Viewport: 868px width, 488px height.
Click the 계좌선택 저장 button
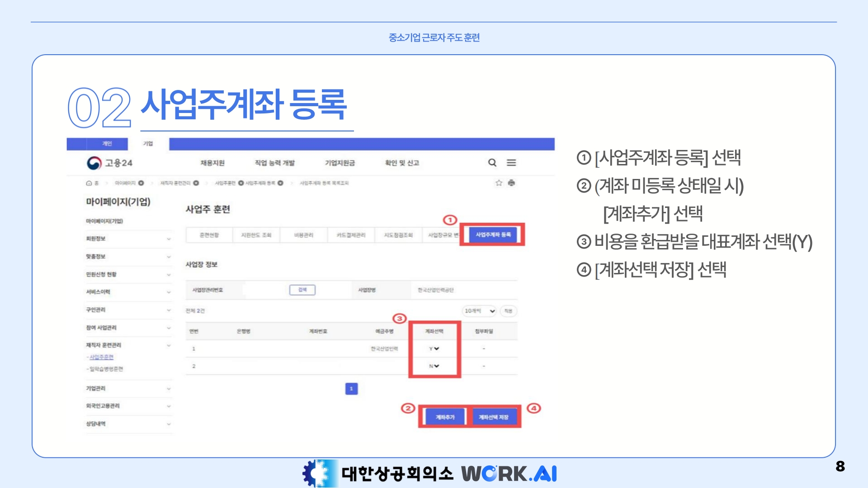pos(494,417)
